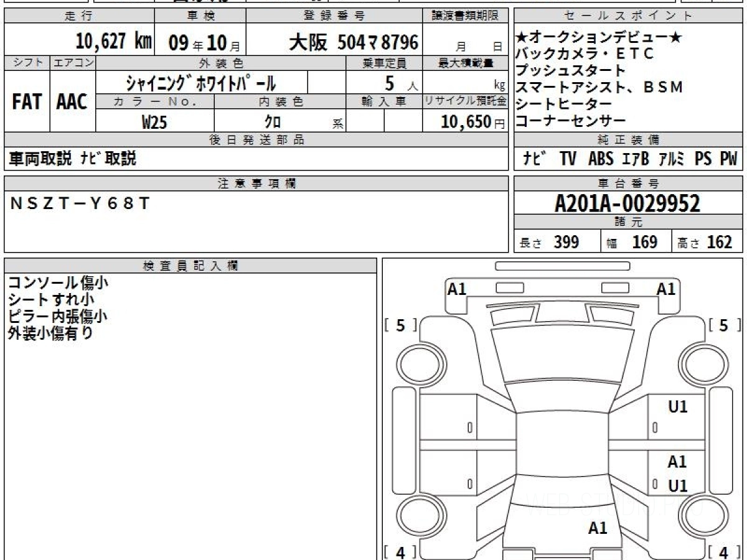747x560 pixels.
Task: Click the recycle deposit amount 10,650円
Action: [x=465, y=122]
